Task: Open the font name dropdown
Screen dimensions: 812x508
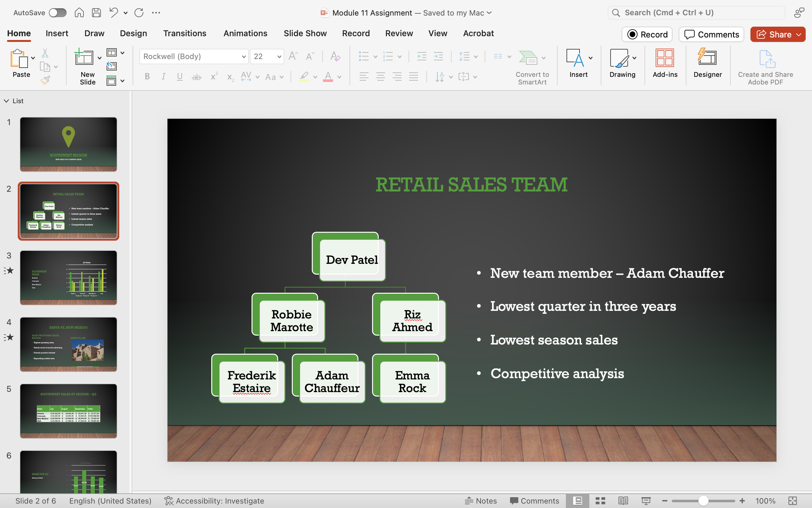Action: click(x=244, y=57)
